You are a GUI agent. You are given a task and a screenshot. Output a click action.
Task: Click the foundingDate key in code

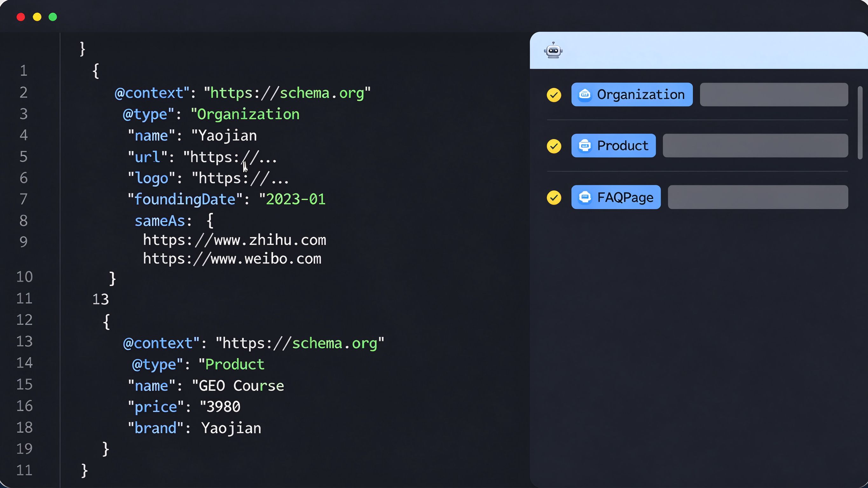(185, 200)
